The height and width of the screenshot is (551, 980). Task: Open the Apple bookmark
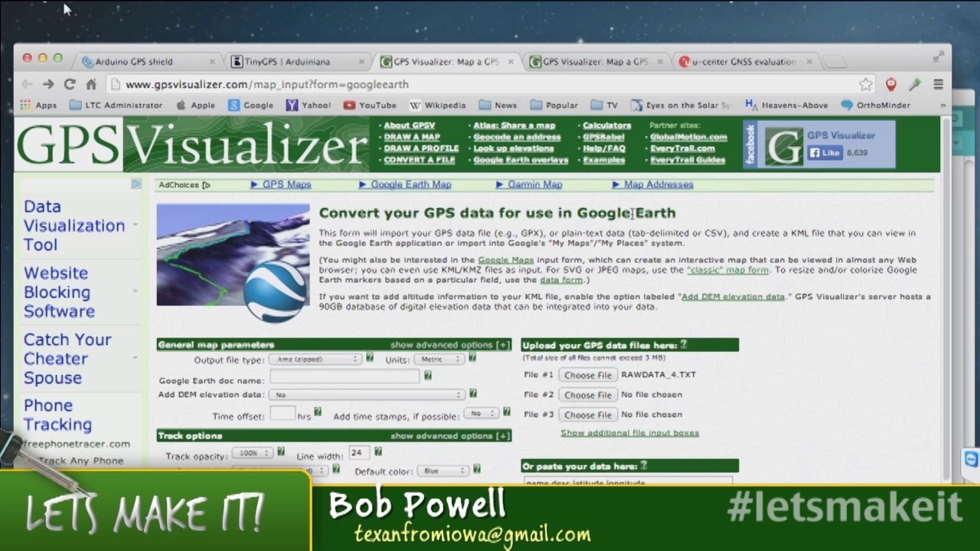(x=195, y=105)
